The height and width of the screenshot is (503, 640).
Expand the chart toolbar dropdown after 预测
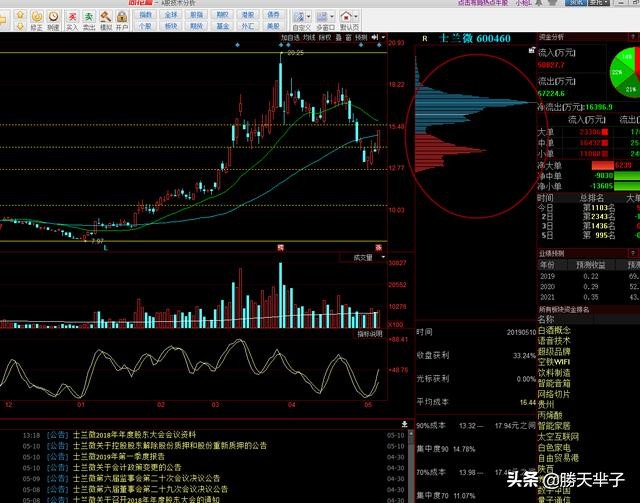pos(383,37)
